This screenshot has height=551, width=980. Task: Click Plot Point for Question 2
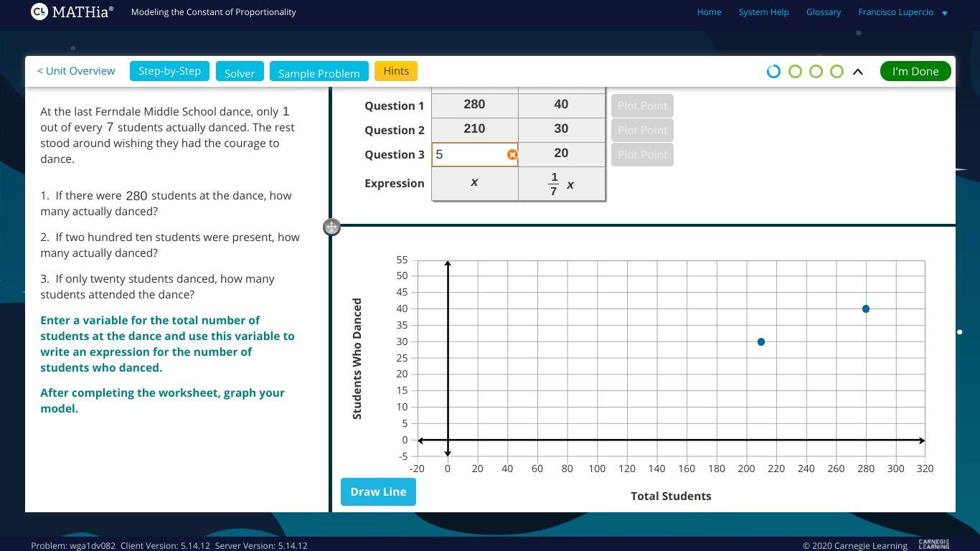642,130
